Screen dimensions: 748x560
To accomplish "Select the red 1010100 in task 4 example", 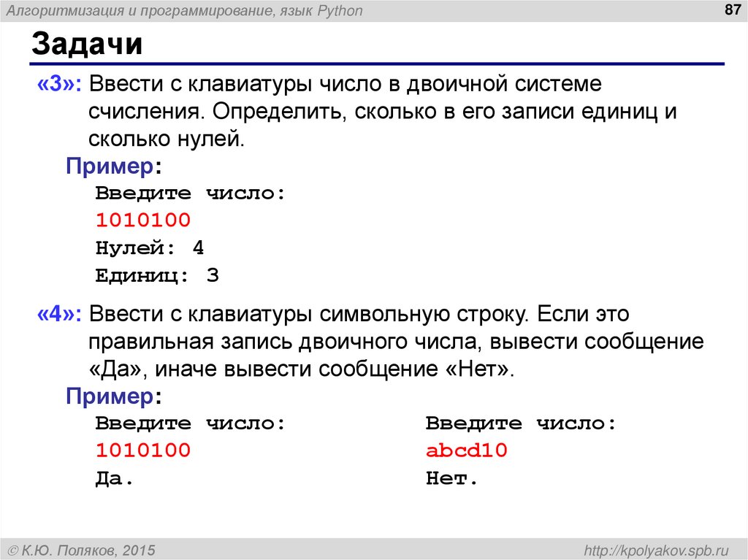I will (x=143, y=450).
